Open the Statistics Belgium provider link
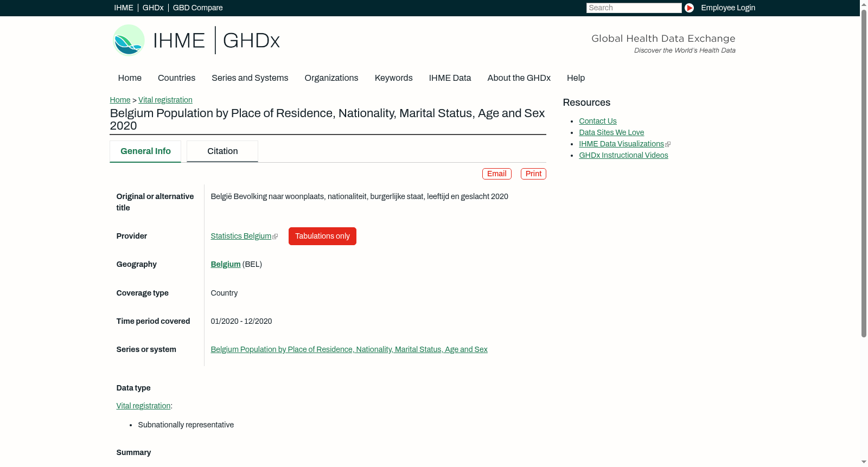 click(x=241, y=236)
